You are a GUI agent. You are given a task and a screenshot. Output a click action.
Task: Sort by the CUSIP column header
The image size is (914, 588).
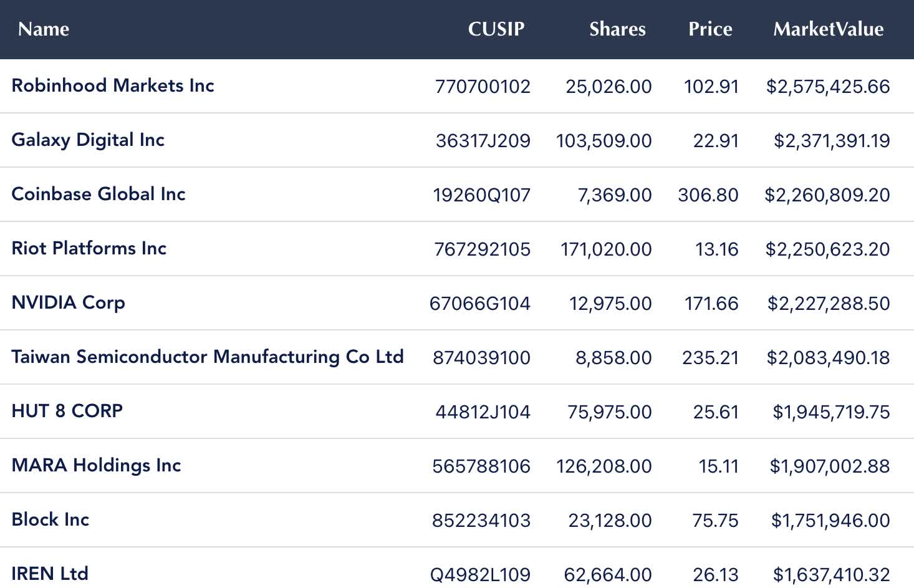(496, 29)
